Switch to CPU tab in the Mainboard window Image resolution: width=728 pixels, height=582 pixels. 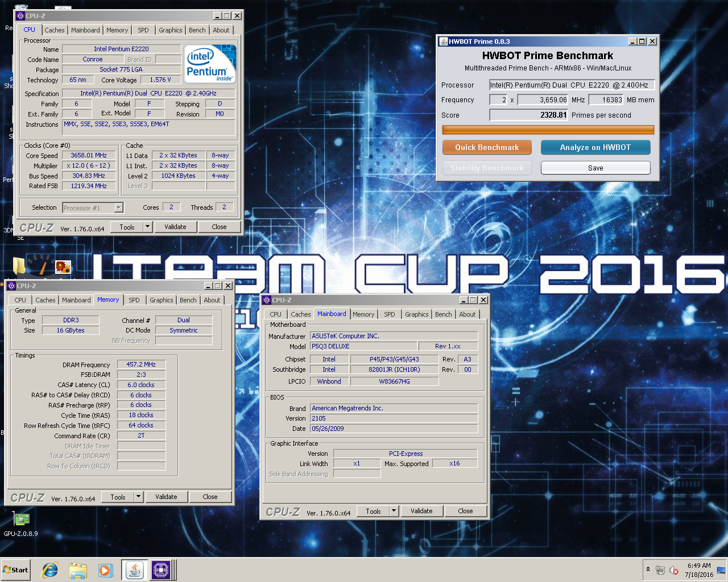[x=276, y=314]
